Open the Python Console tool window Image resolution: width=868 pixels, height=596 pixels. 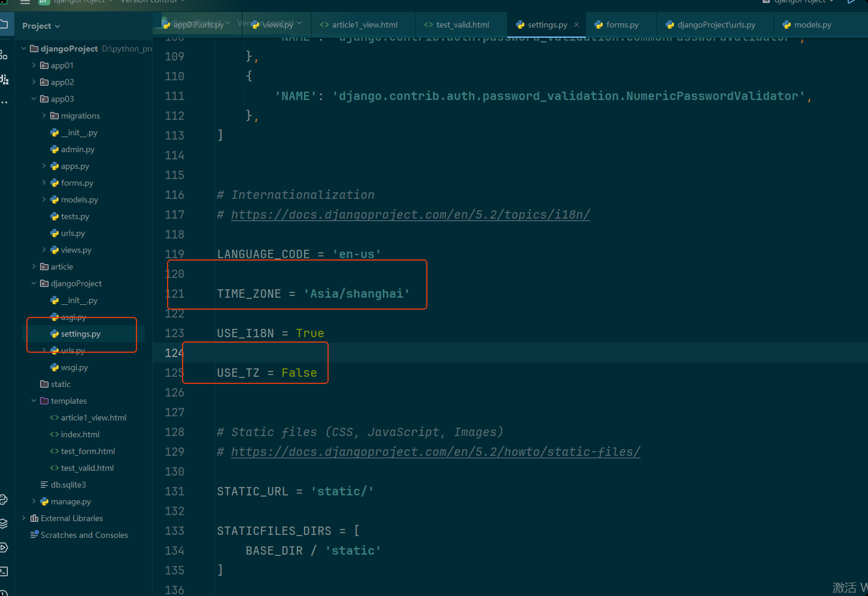coord(4,500)
